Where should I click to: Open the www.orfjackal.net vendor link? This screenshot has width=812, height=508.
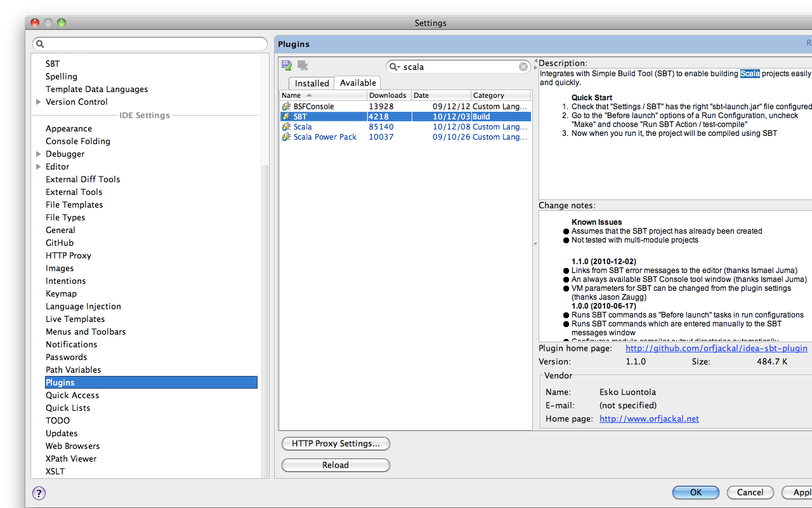click(649, 418)
